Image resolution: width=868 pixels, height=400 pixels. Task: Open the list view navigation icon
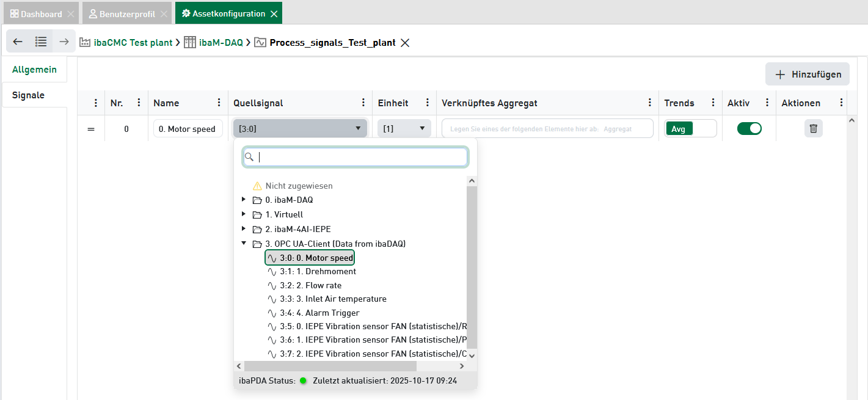coord(41,42)
